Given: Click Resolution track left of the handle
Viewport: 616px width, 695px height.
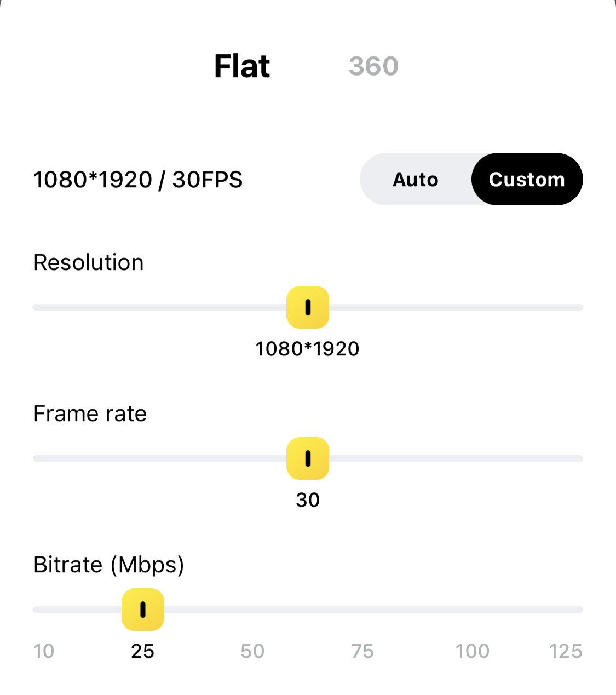Looking at the screenshot, I should coord(159,307).
